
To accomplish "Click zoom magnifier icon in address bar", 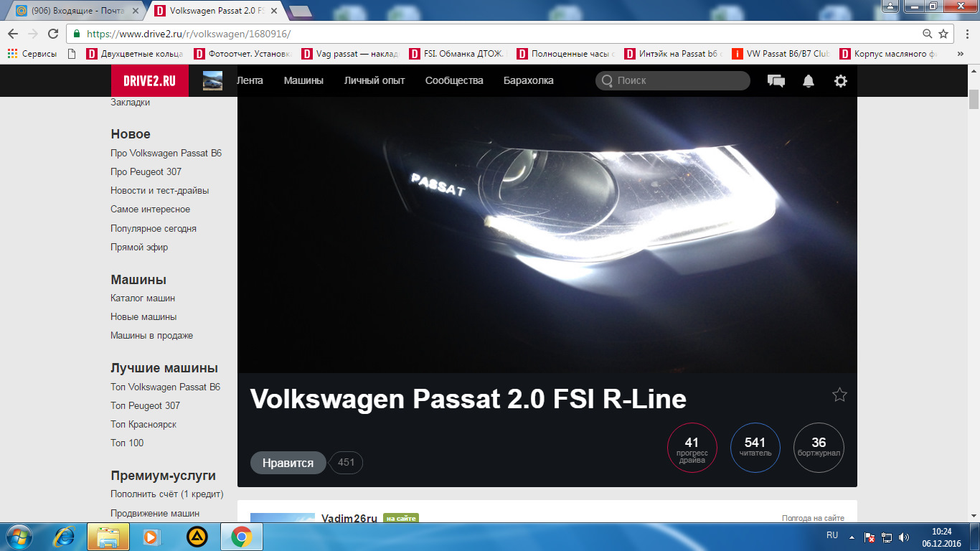I will click(x=928, y=34).
